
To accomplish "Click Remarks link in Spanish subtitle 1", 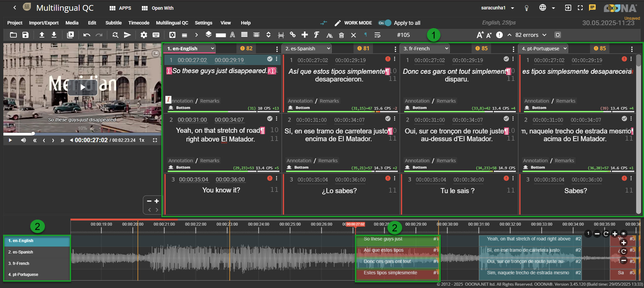I will [x=329, y=101].
